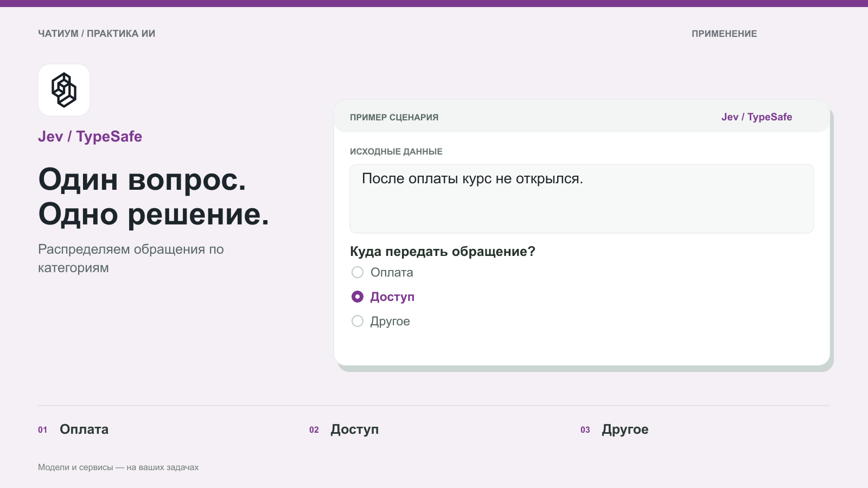Viewport: 868px width, 488px height.
Task: Click footnote Модели и сервисы — на ваших задачах
Action: pyautogui.click(x=118, y=467)
